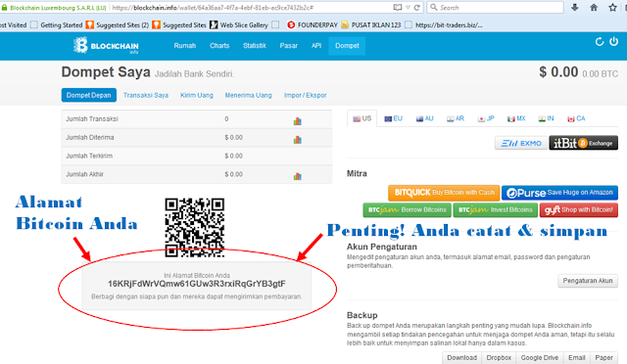Select the AU country tab

click(424, 118)
